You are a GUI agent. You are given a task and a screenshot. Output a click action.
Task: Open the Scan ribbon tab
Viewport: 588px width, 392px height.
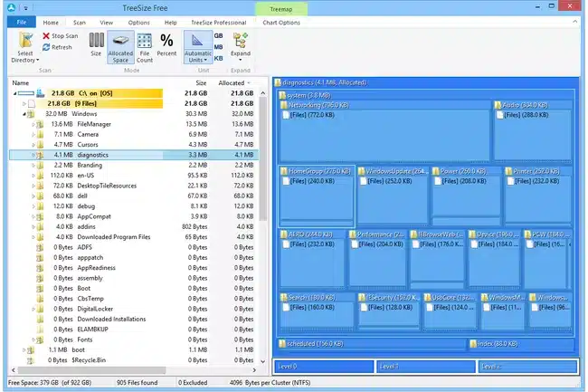tap(80, 22)
